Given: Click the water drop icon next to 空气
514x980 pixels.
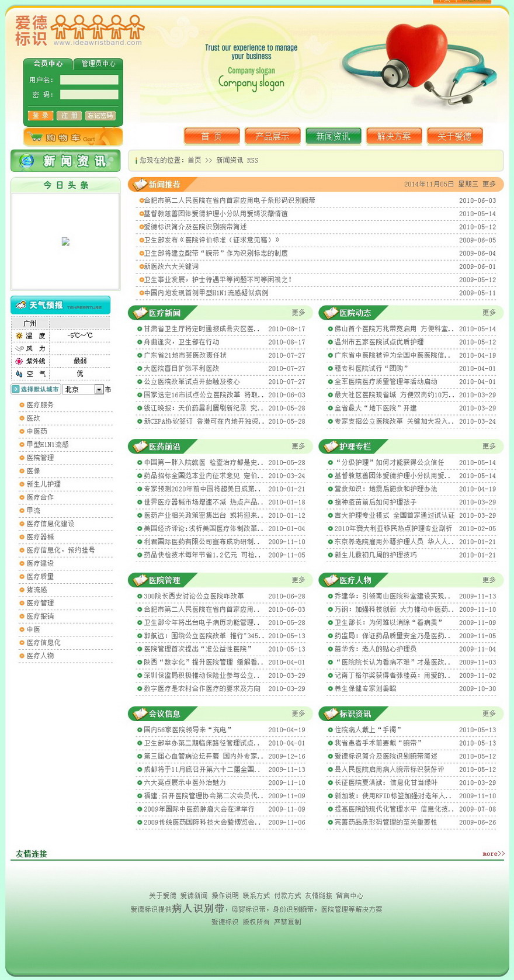Looking at the screenshot, I should coord(19,374).
